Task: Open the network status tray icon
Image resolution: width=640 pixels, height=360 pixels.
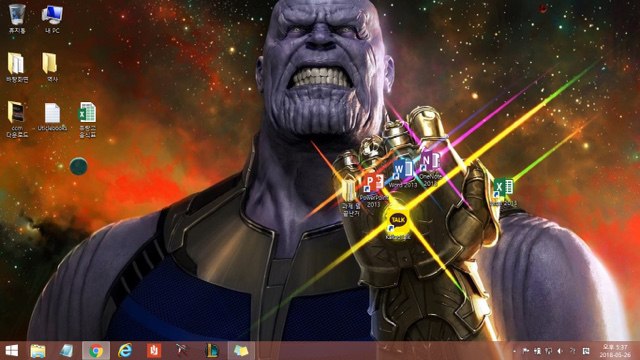Action: 549,351
